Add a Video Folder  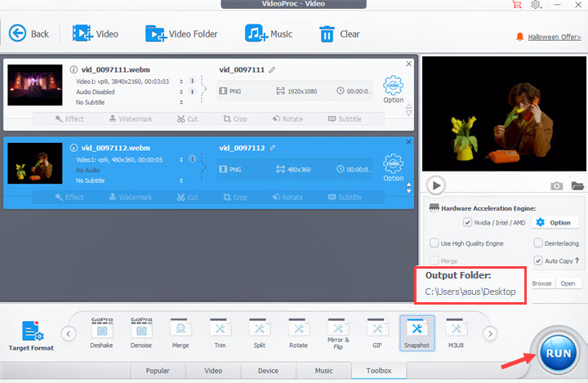pyautogui.click(x=181, y=33)
